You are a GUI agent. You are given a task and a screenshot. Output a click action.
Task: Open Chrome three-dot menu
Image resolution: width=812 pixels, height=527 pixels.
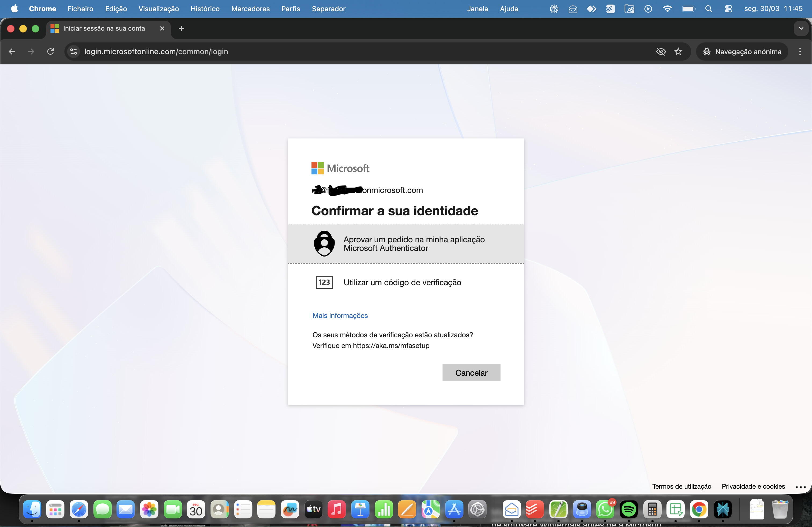click(x=800, y=52)
